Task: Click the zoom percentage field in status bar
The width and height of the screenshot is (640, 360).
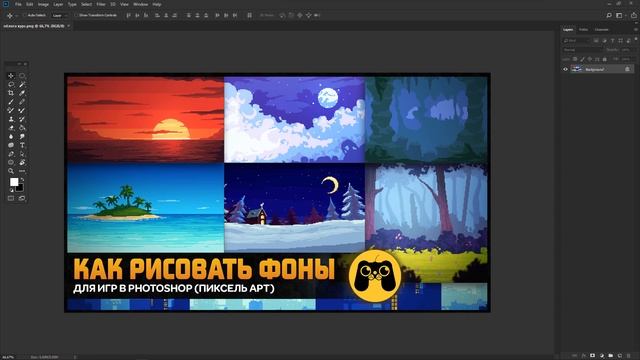Action: pyautogui.click(x=8, y=357)
